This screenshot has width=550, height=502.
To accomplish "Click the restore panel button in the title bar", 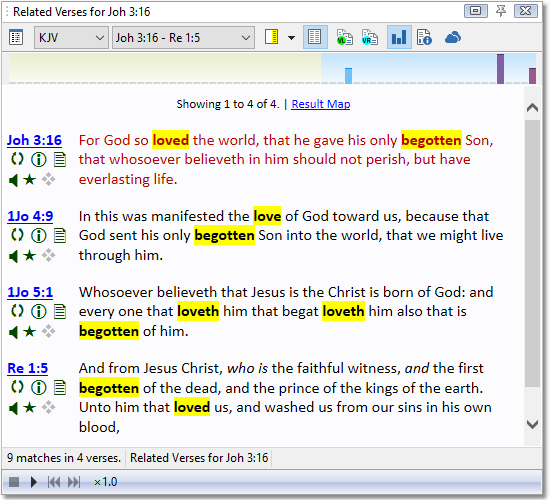I will click(476, 11).
